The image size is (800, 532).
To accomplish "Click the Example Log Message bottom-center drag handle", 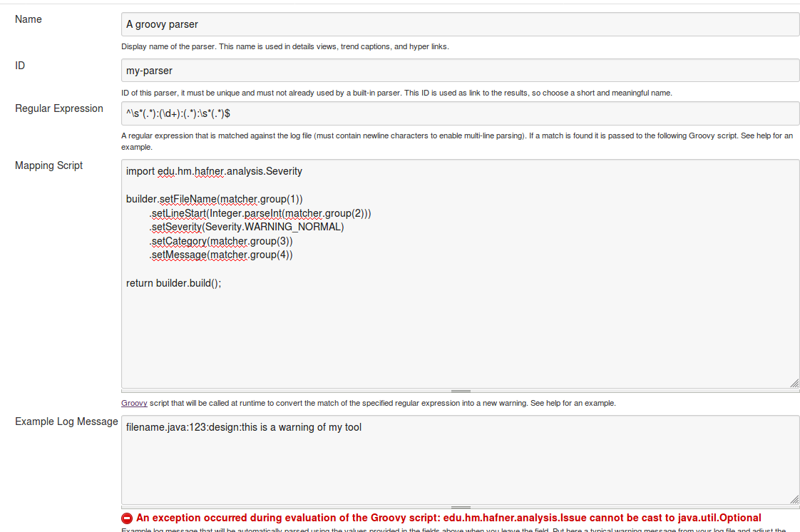I will click(461, 507).
